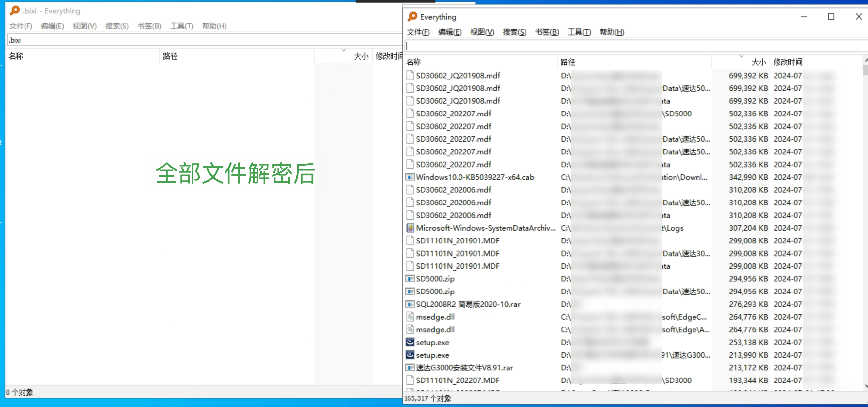Open the 文件(F) menu in right window
This screenshot has height=407, width=868.
418,32
